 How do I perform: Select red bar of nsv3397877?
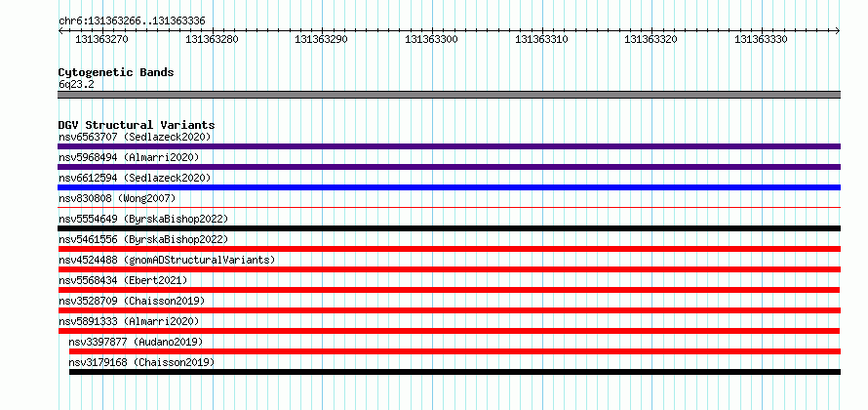[x=455, y=351]
